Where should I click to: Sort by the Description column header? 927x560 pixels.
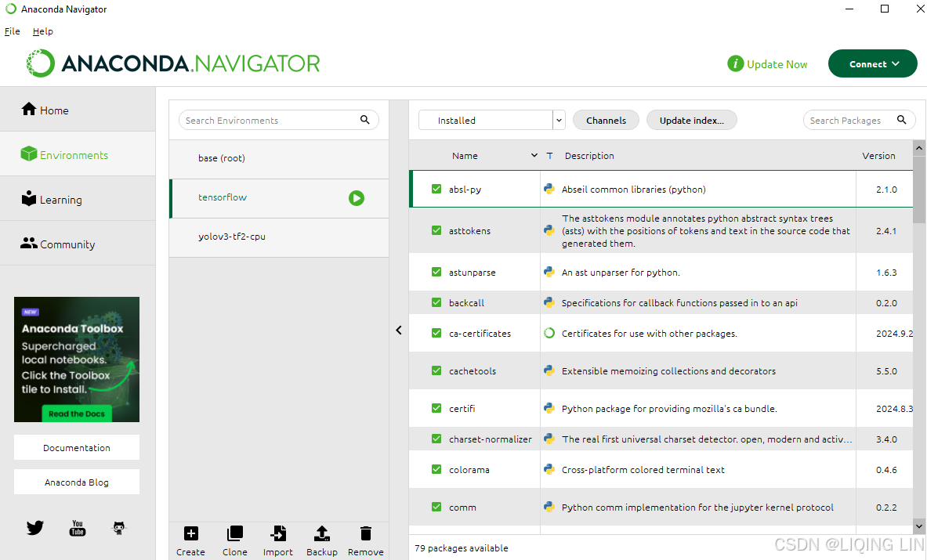[x=589, y=155]
